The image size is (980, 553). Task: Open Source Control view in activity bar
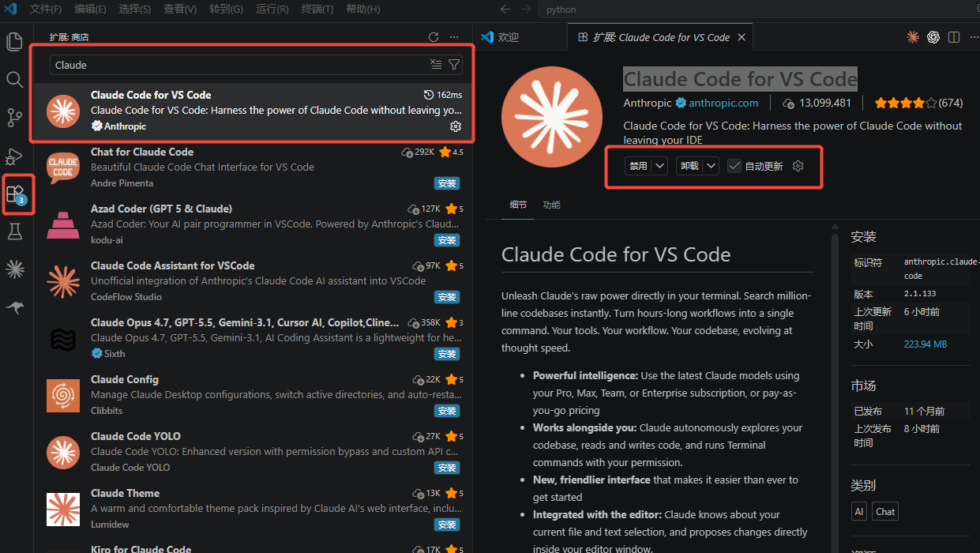pyautogui.click(x=14, y=118)
